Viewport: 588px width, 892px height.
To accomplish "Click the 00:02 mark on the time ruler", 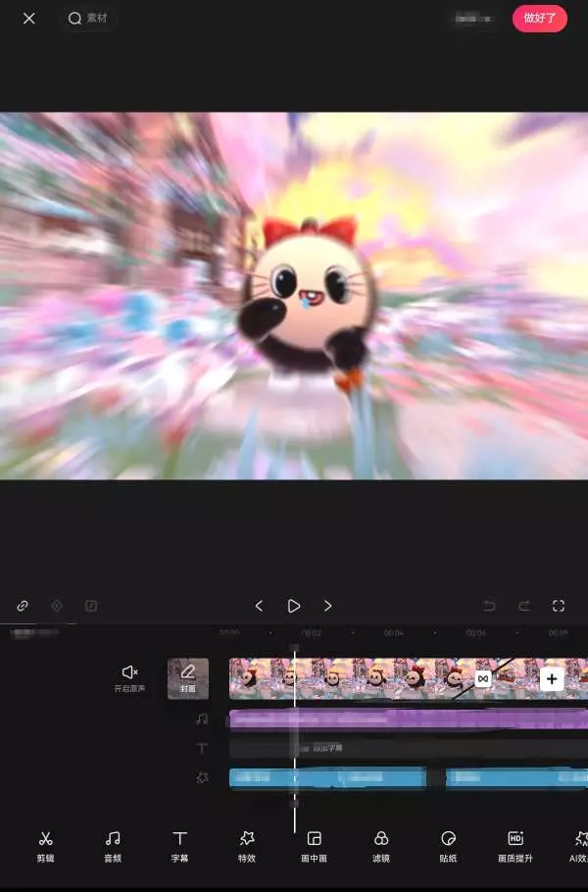I will click(x=311, y=632).
